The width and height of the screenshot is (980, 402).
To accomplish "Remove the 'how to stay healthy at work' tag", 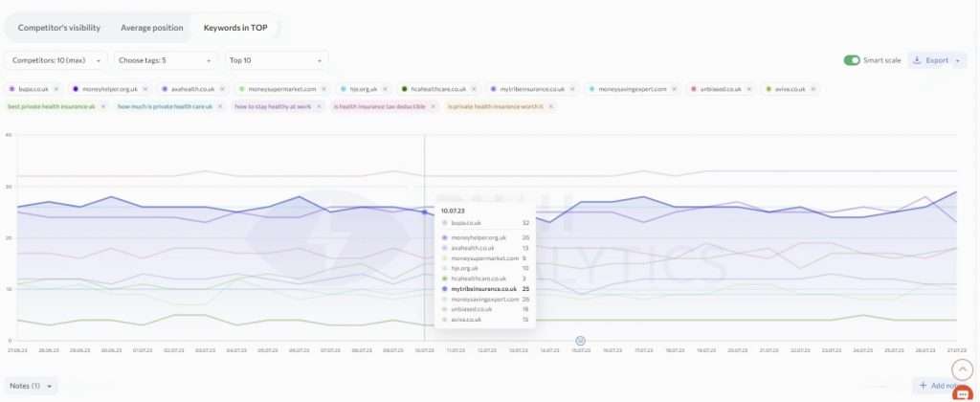I will pyautogui.click(x=319, y=107).
